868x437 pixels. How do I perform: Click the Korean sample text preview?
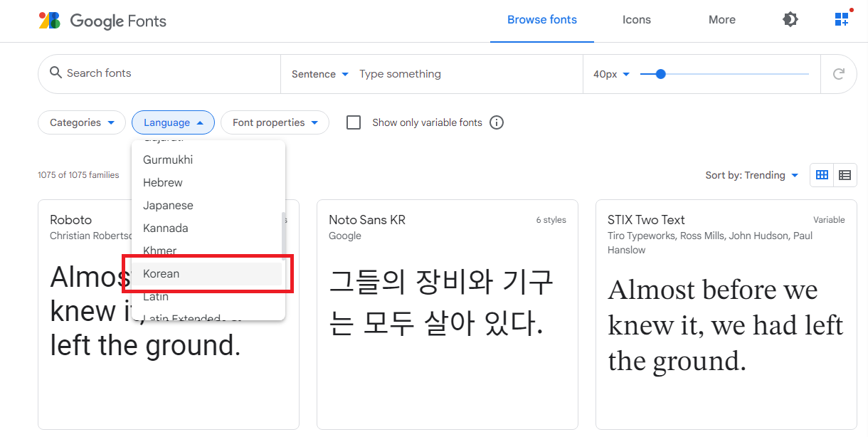pyautogui.click(x=441, y=304)
